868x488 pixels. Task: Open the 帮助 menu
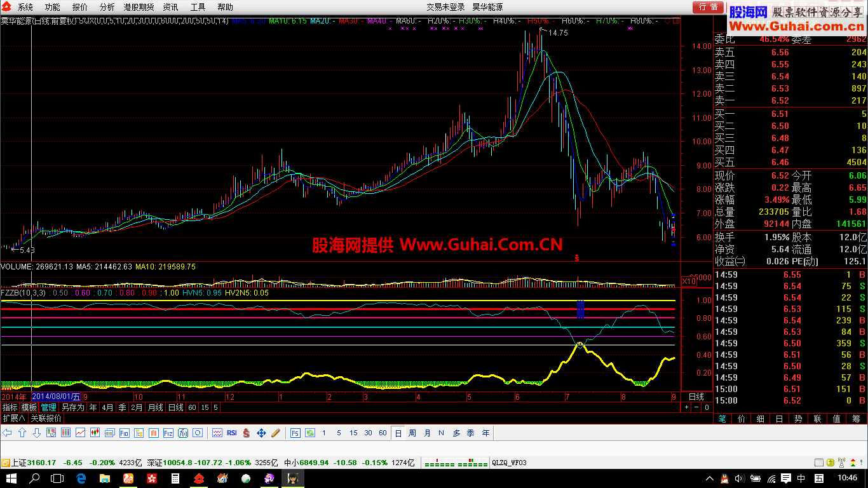click(225, 7)
